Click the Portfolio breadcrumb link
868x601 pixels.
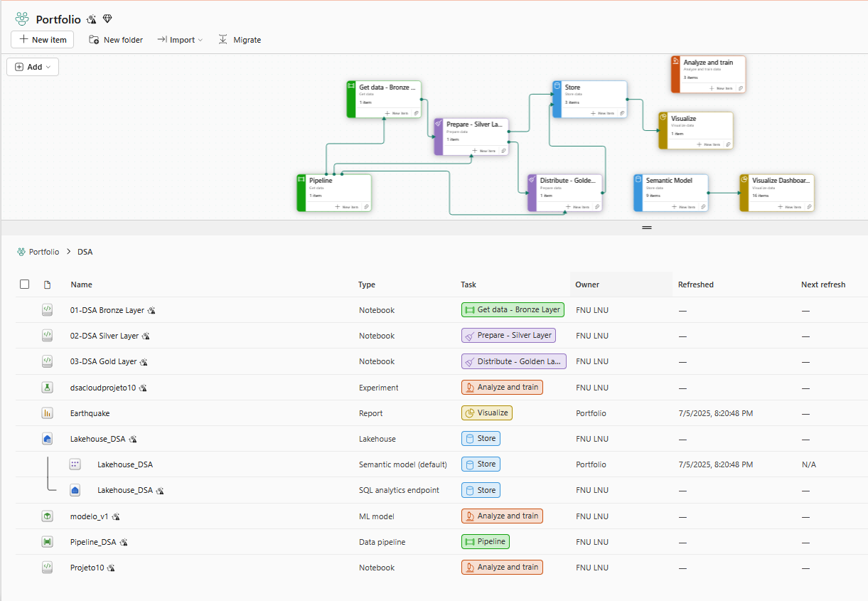(x=43, y=252)
